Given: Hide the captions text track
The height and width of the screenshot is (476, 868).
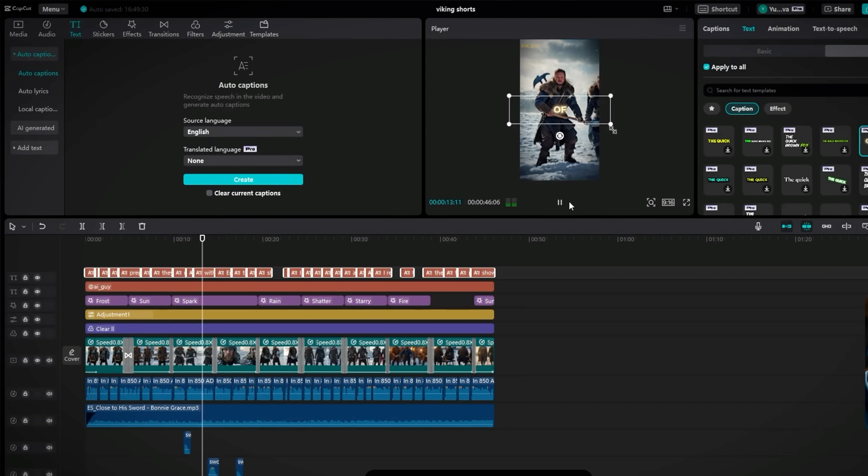Looking at the screenshot, I should (x=37, y=278).
